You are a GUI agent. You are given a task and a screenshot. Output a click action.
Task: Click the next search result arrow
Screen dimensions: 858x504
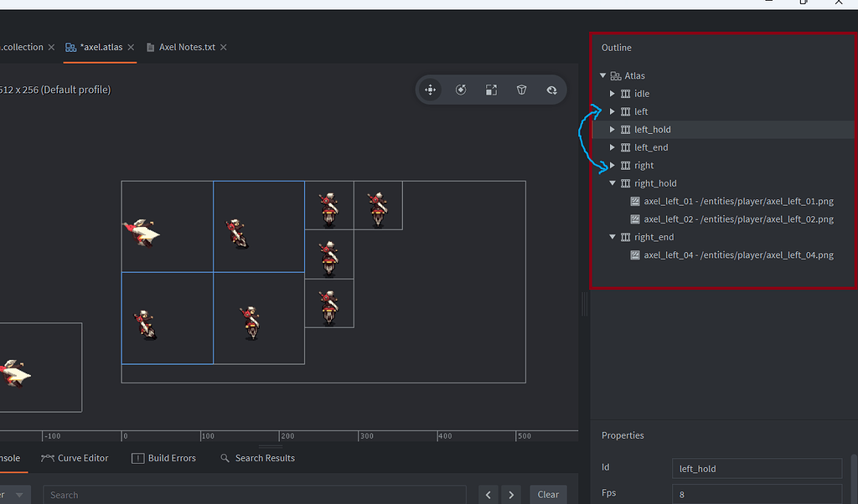click(x=511, y=495)
